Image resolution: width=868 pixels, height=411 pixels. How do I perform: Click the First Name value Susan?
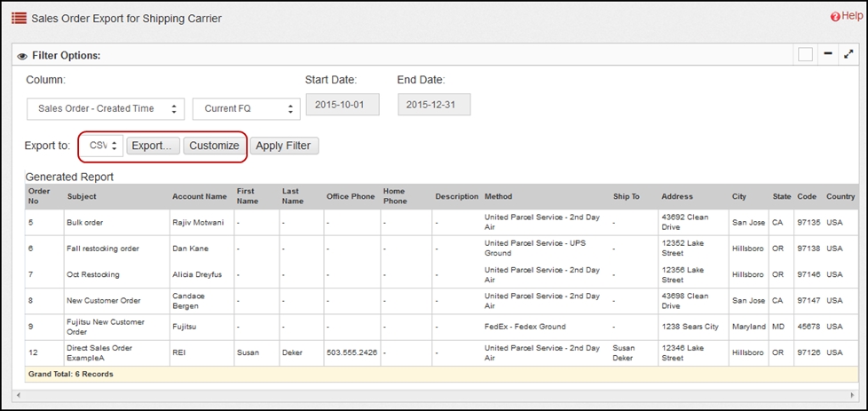point(247,352)
